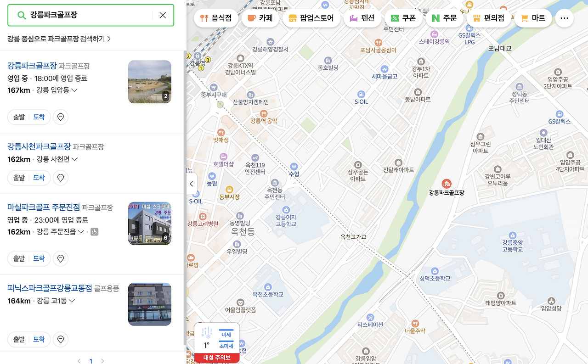Save 강릉파크골프장 with its bookmark pin

pyautogui.click(x=60, y=117)
